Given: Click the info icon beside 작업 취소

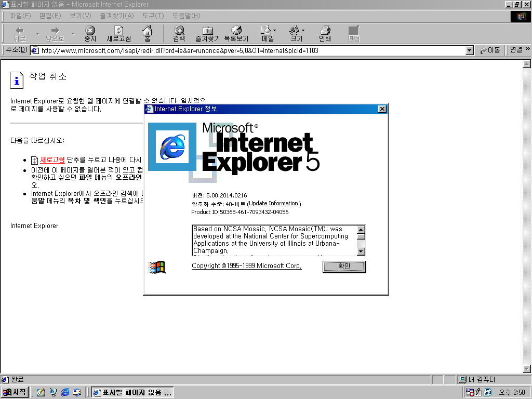Looking at the screenshot, I should coord(17,80).
